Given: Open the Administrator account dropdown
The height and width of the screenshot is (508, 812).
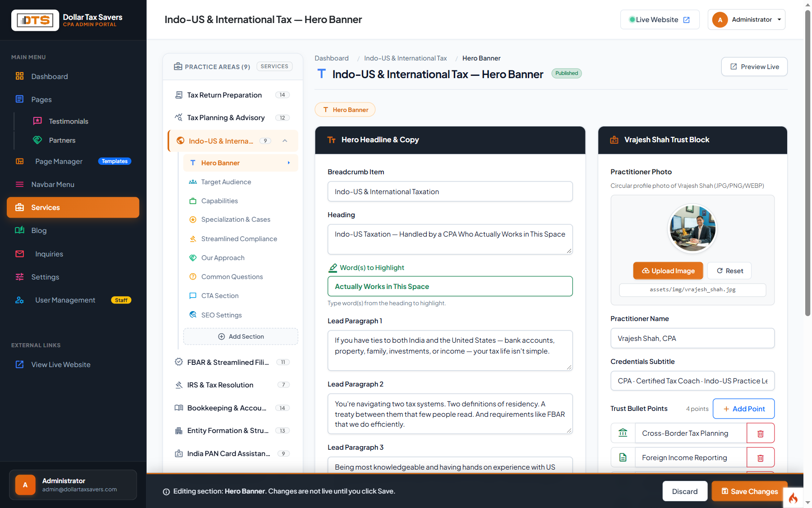Looking at the screenshot, I should tap(747, 19).
